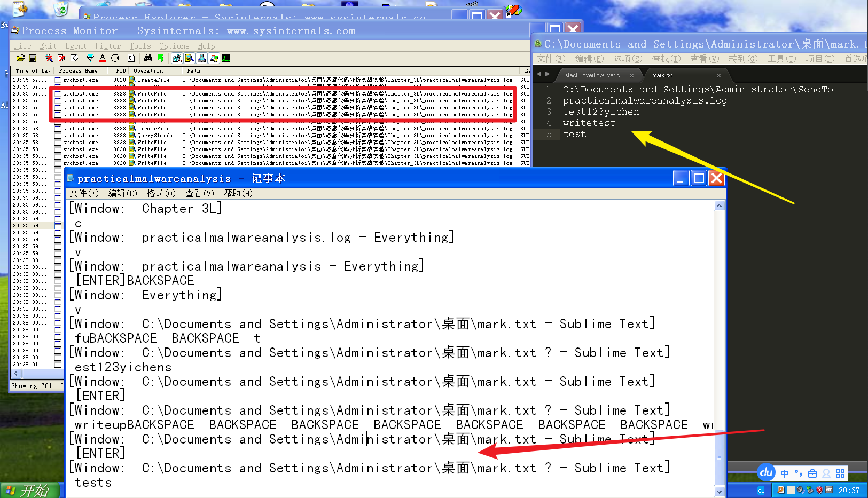This screenshot has width=868, height=498.
Task: Click the previous-tab left arrow in Sublime Text
Action: 539,74
